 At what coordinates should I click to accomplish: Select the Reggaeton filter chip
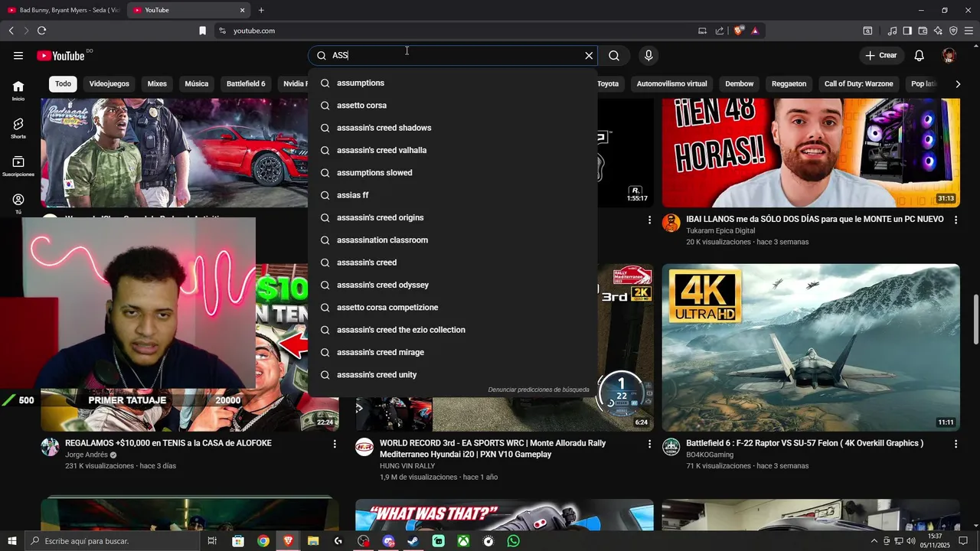pyautogui.click(x=789, y=83)
